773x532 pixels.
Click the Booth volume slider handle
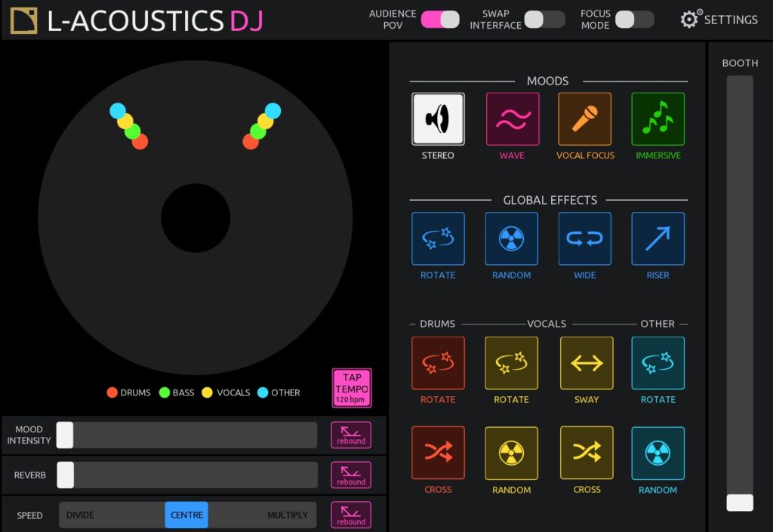740,503
